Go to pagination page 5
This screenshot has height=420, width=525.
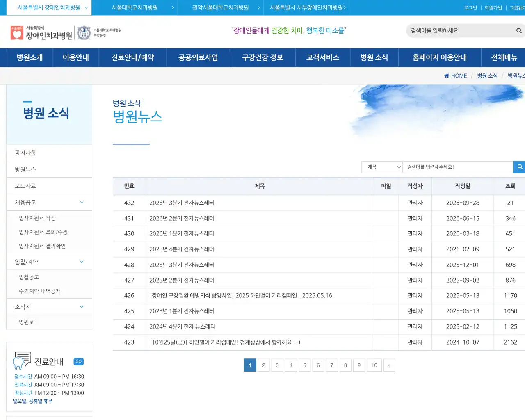pyautogui.click(x=304, y=365)
